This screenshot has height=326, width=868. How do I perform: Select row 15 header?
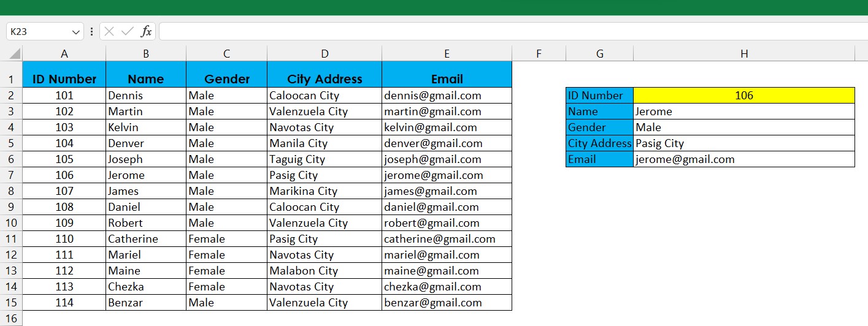coord(11,303)
